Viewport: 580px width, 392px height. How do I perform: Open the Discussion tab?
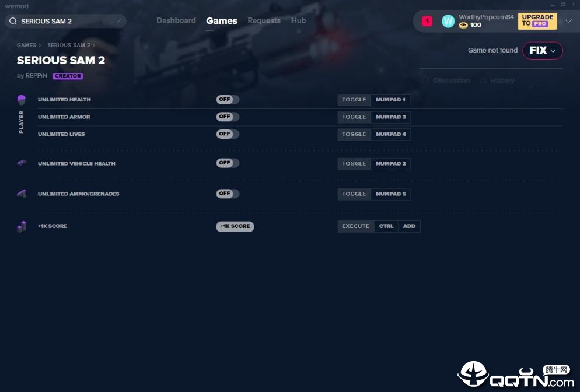(447, 80)
